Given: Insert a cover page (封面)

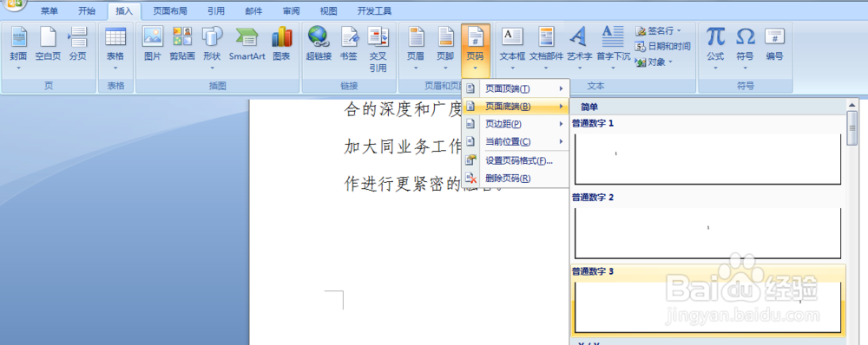Looking at the screenshot, I should [18, 49].
